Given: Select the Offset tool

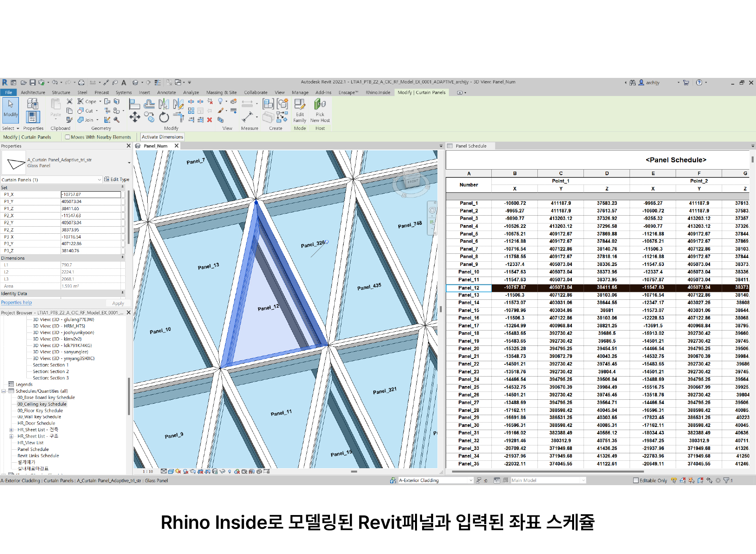Looking at the screenshot, I should coord(149,104).
